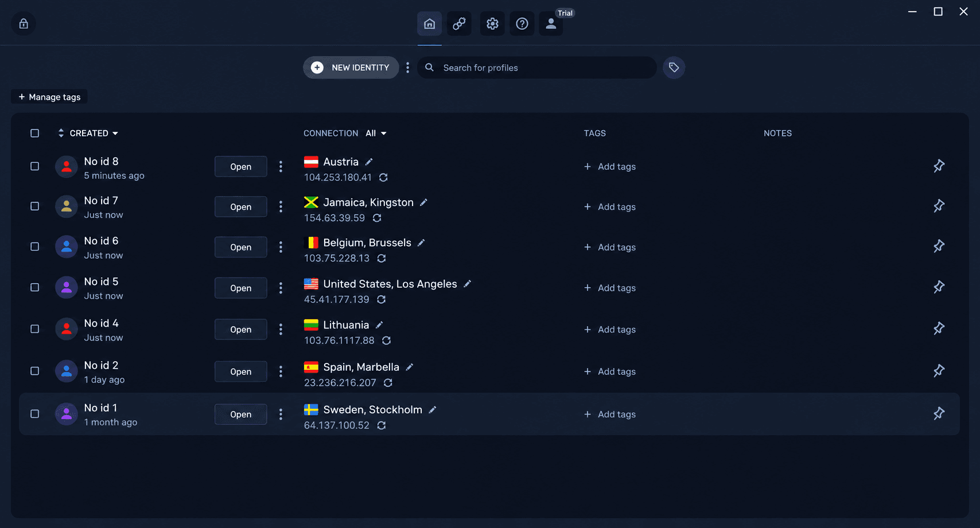980x528 pixels.
Task: Add tags to the Lithuania profile row
Action: click(610, 330)
